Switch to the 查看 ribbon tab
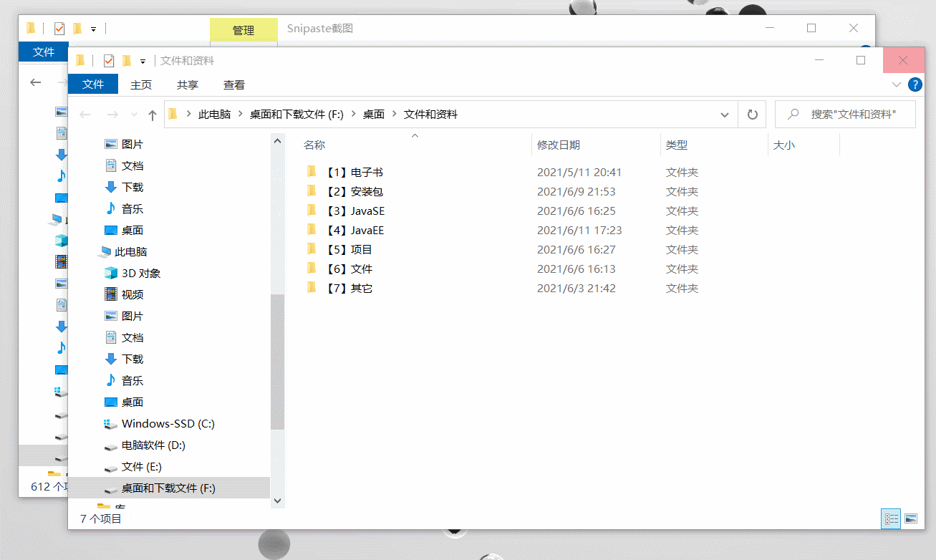 click(x=234, y=84)
